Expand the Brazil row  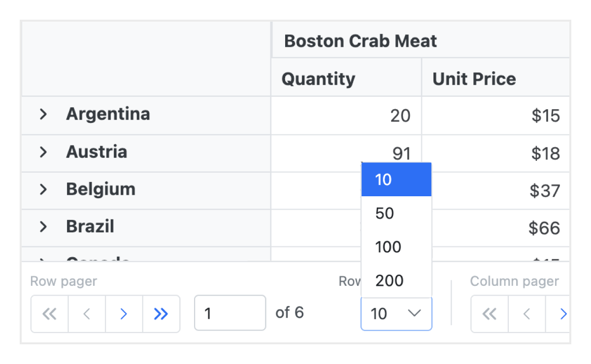[x=43, y=227]
